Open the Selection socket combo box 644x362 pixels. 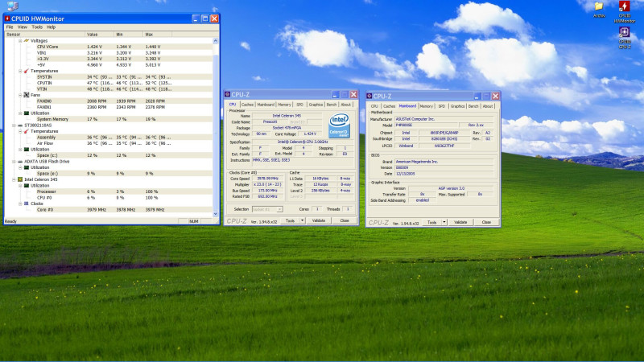pyautogui.click(x=267, y=209)
